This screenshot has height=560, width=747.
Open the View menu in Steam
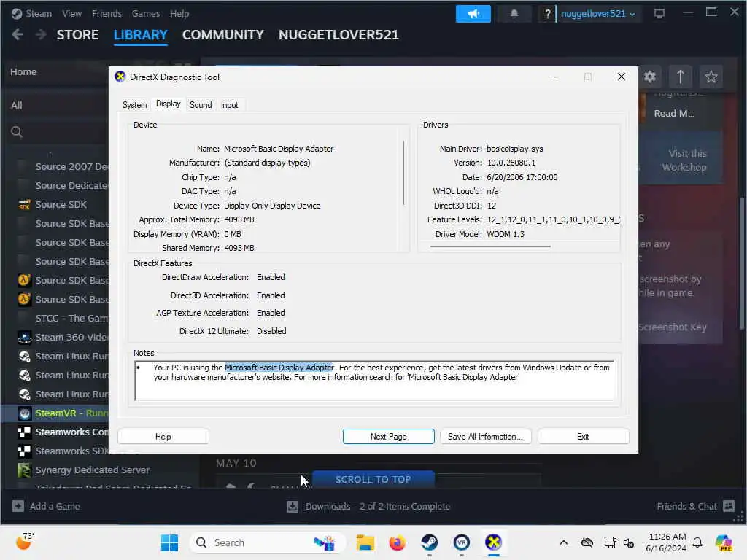pyautogui.click(x=72, y=14)
